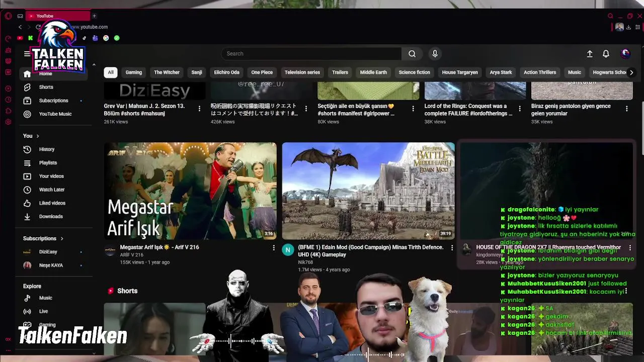Open the upload video icon

click(x=590, y=54)
